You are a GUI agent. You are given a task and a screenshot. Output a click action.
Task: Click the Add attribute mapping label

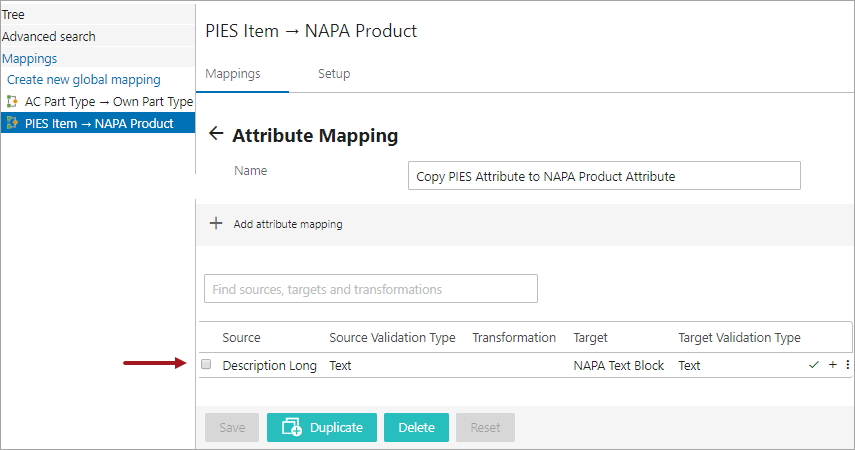pos(288,224)
